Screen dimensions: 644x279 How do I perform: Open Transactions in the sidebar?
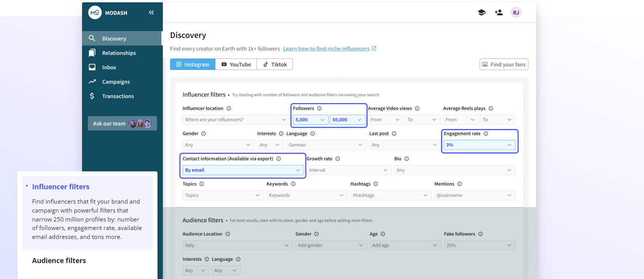(x=122, y=96)
